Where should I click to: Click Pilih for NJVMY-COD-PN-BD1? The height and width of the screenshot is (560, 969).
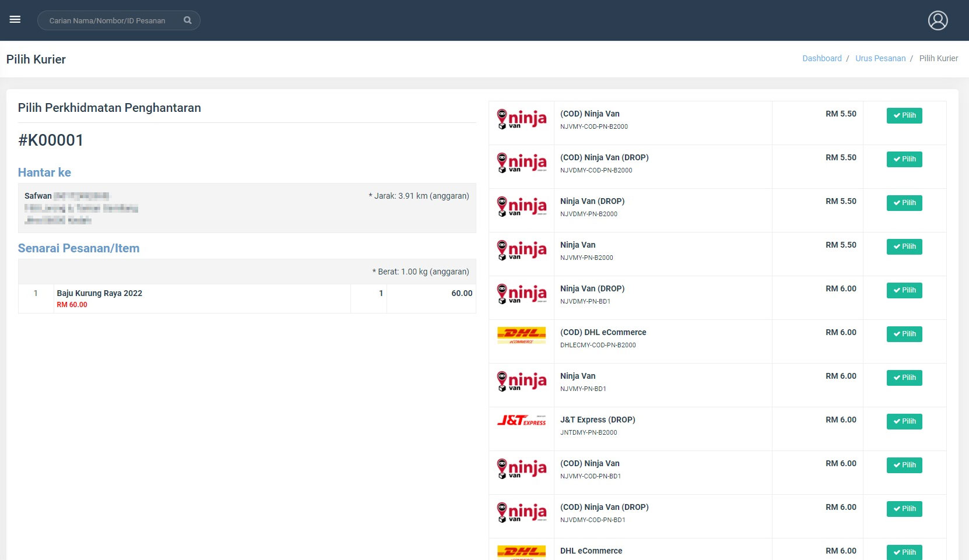[x=904, y=465]
